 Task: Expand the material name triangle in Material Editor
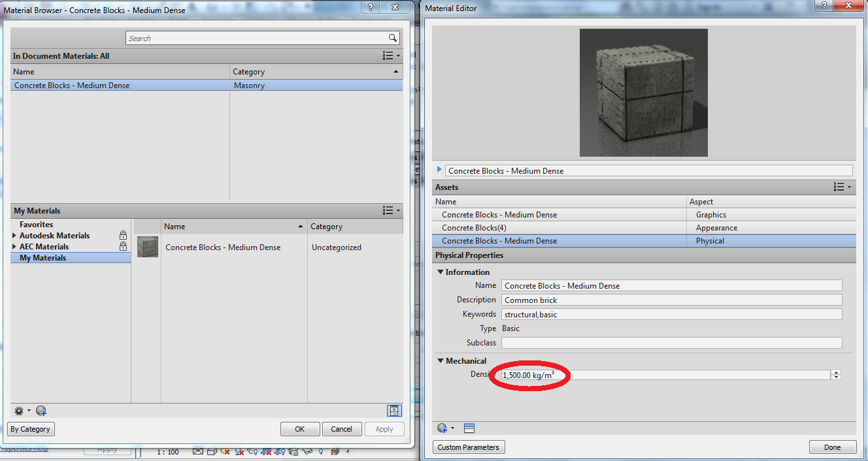440,170
